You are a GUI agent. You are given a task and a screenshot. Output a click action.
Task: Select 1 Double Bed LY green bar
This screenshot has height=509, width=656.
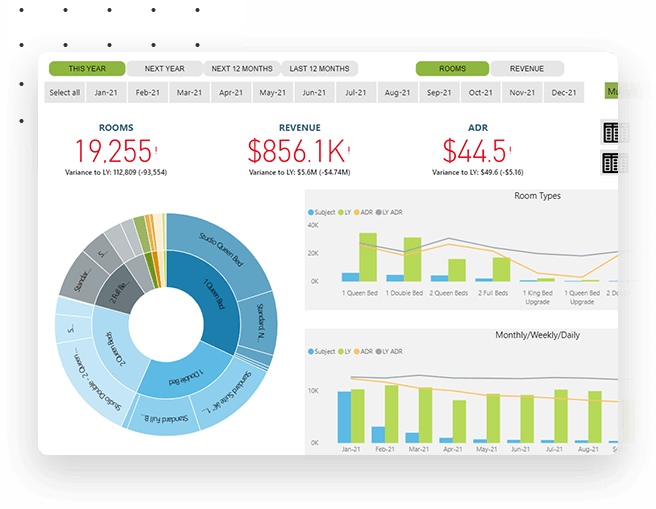pos(412,259)
